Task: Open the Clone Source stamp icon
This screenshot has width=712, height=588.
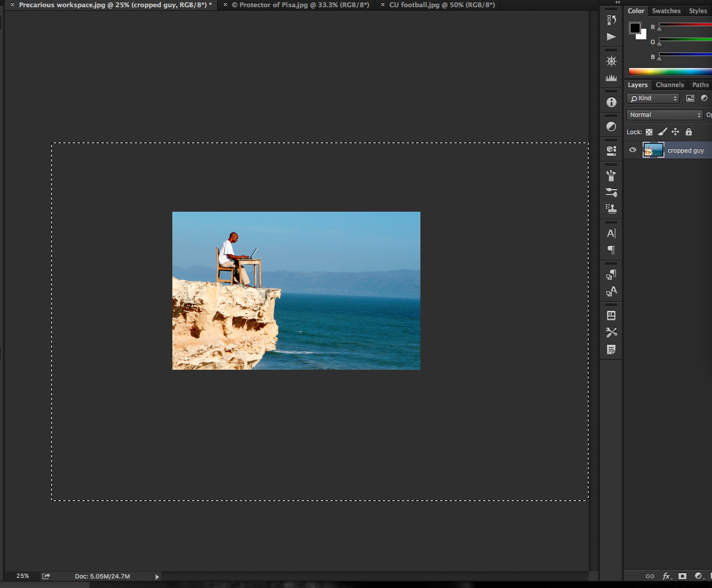Action: click(611, 209)
